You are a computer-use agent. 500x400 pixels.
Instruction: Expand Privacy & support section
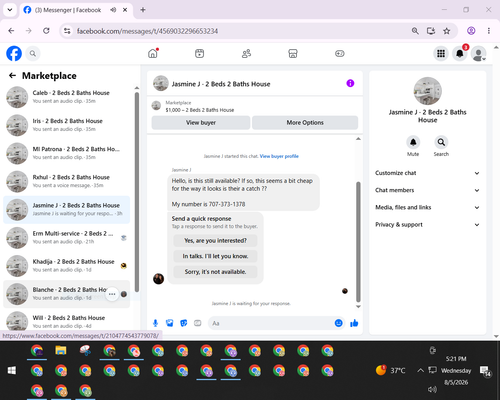tap(427, 225)
